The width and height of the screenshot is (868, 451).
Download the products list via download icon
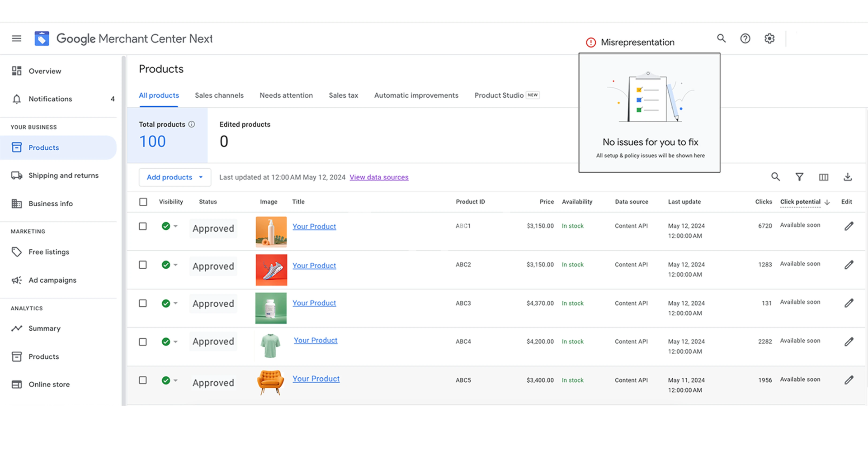(x=848, y=177)
